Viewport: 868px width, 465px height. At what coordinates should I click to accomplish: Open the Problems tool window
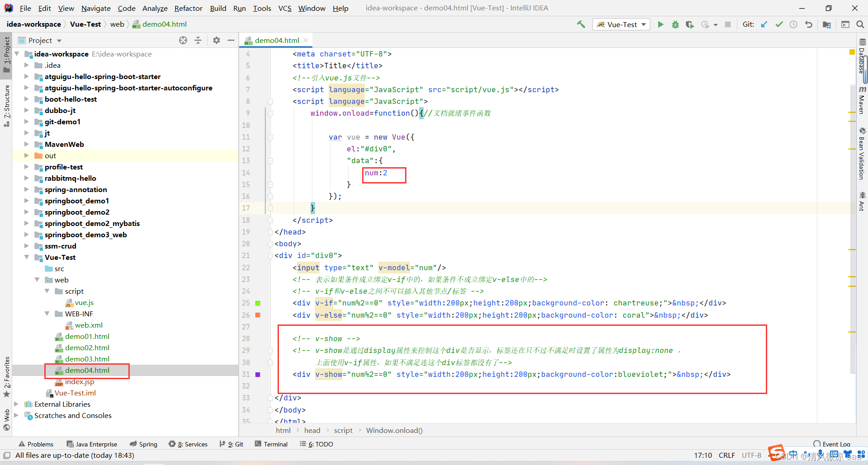pyautogui.click(x=36, y=444)
